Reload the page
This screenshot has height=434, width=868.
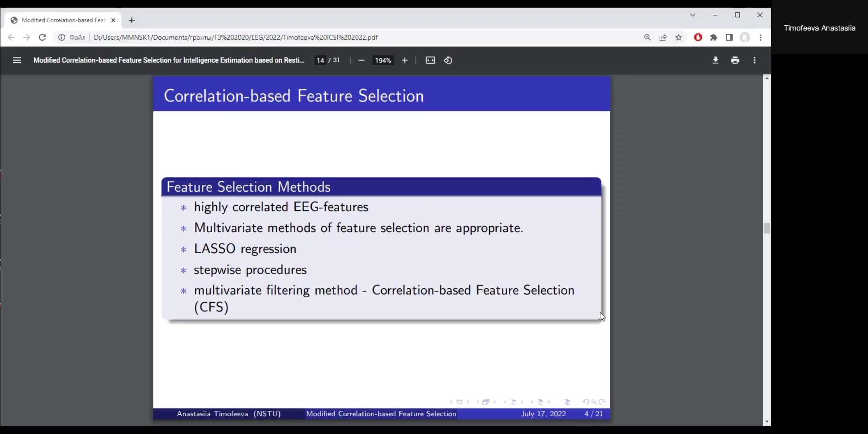point(42,37)
